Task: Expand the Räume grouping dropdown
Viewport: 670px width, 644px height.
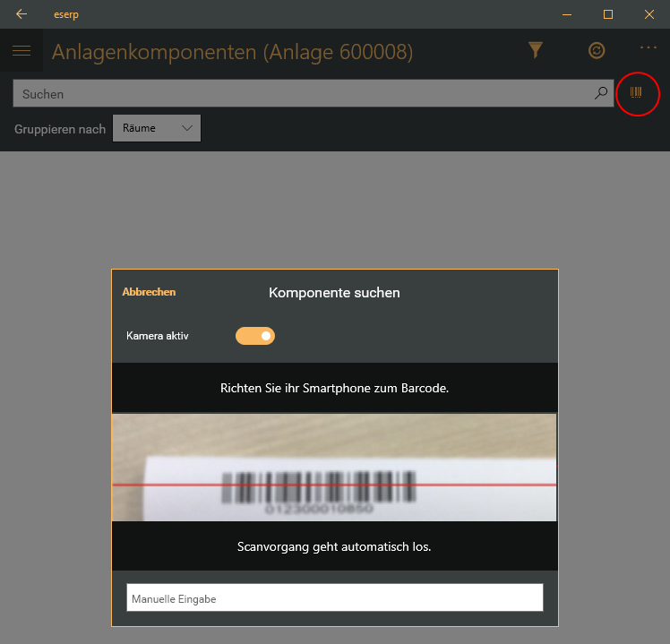Action: pos(157,128)
